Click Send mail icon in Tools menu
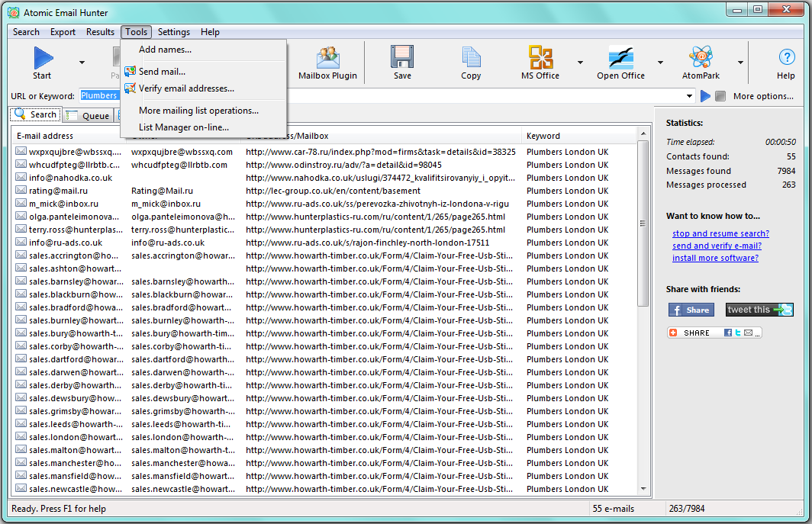 tap(130, 72)
